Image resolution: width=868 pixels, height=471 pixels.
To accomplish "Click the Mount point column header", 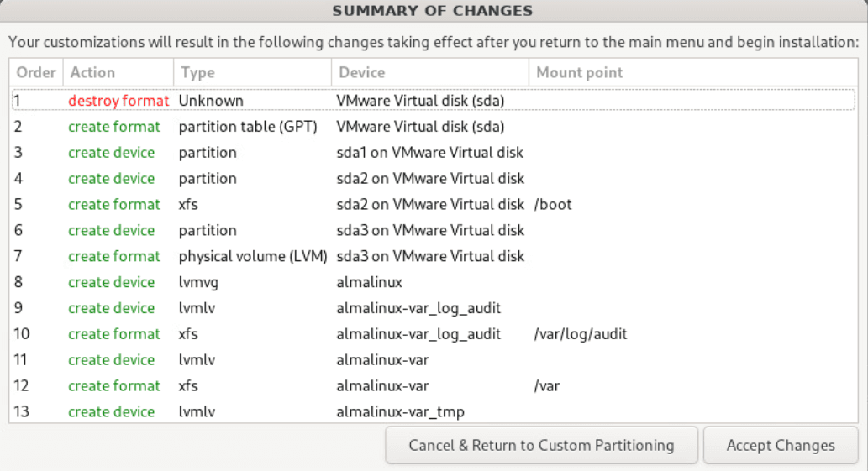I will 693,72.
